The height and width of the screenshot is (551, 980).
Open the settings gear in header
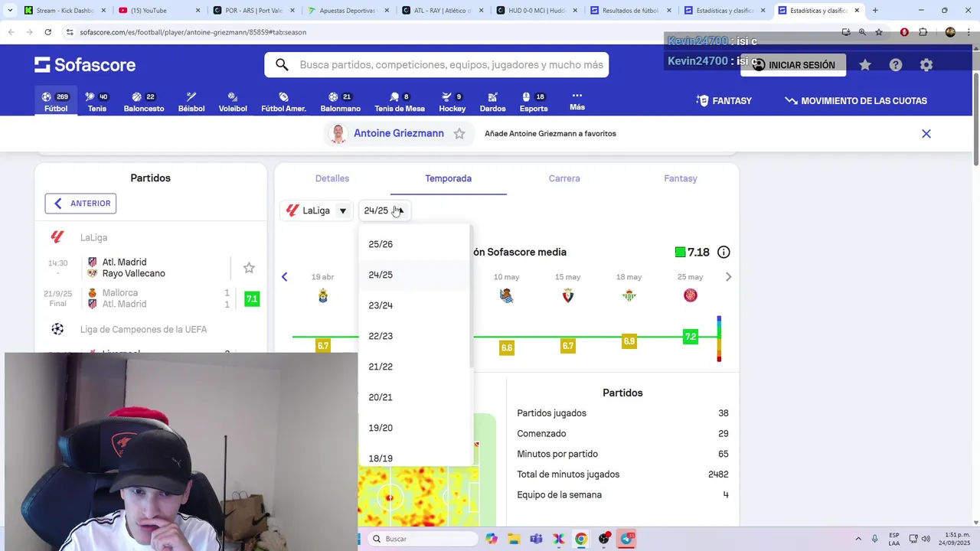click(x=926, y=65)
